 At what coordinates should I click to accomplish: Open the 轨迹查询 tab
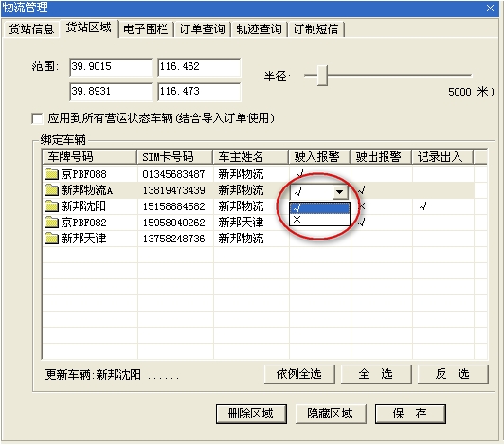259,29
